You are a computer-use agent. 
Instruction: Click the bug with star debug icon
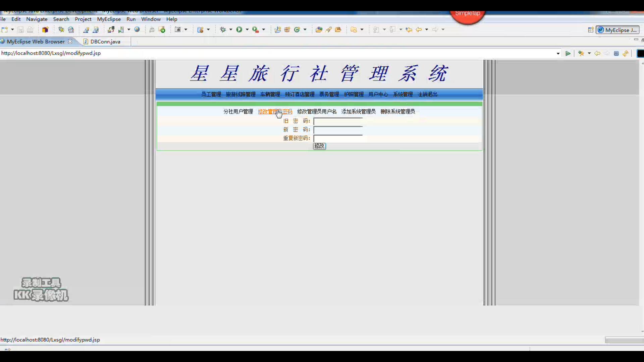[61, 30]
